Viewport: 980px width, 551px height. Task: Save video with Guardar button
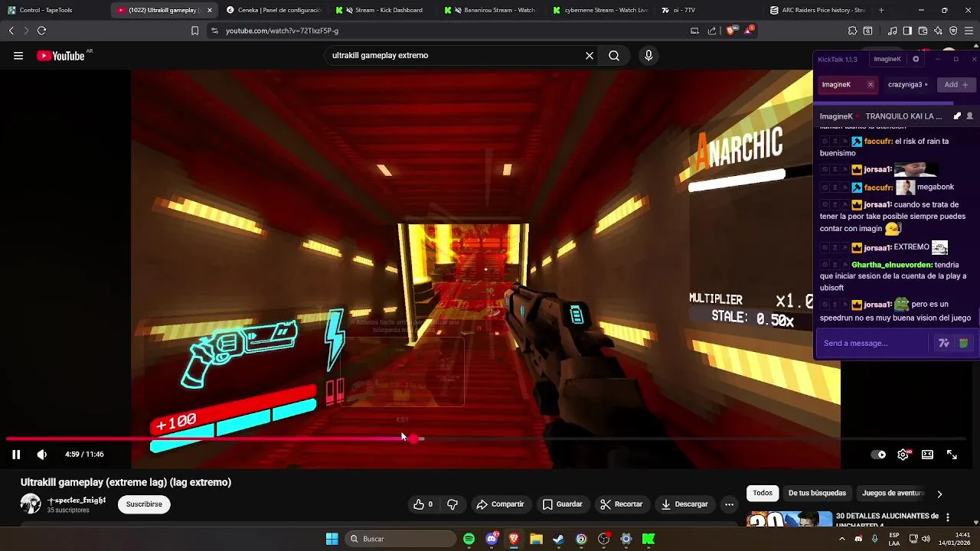563,504
